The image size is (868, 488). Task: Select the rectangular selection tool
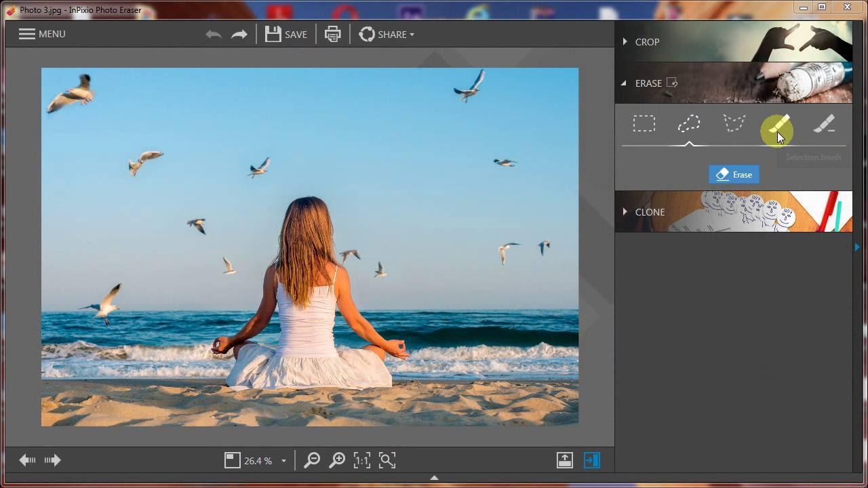pyautogui.click(x=644, y=123)
